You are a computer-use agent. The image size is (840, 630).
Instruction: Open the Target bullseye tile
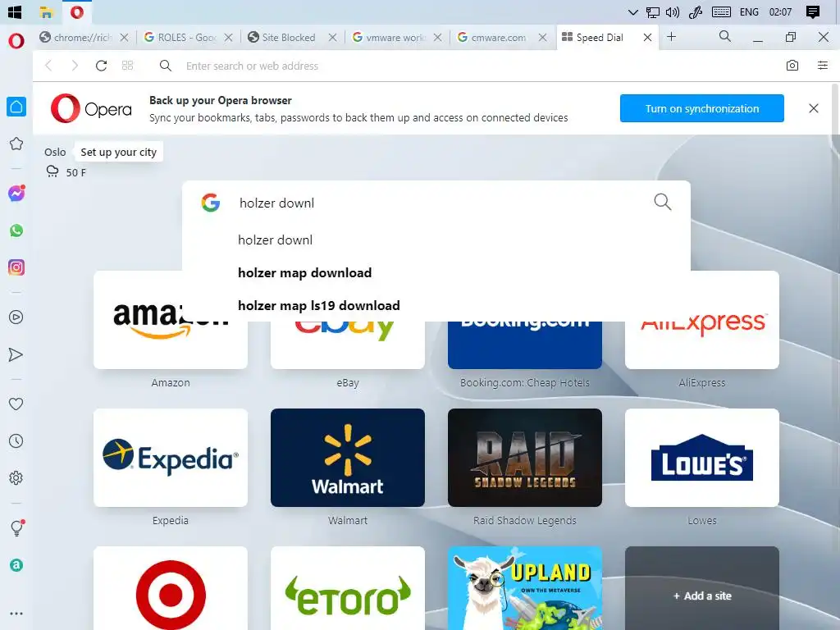point(171,588)
